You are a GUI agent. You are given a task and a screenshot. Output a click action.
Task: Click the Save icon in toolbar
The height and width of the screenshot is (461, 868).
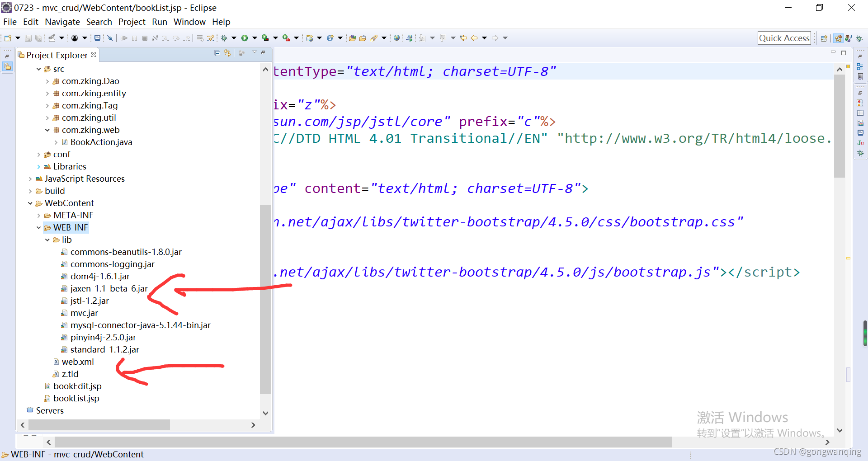pyautogui.click(x=28, y=38)
